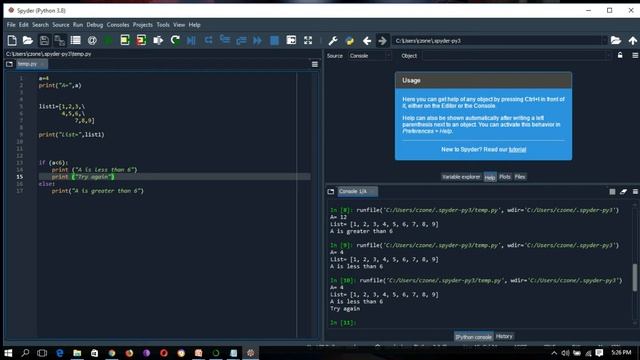
Task: Click the console vertical scrollbar handle
Action: tap(635, 278)
